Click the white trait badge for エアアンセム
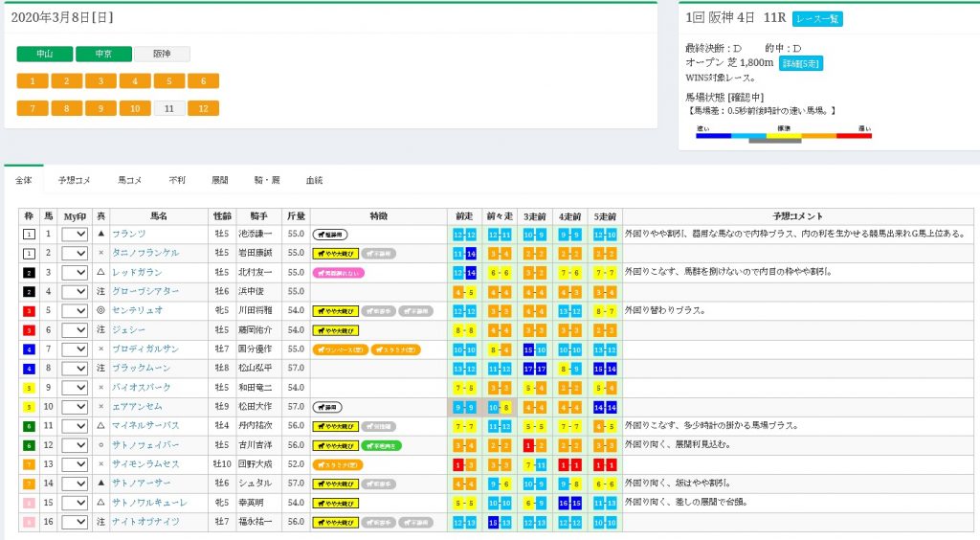Image resolution: width=980 pixels, height=540 pixels. 328,407
